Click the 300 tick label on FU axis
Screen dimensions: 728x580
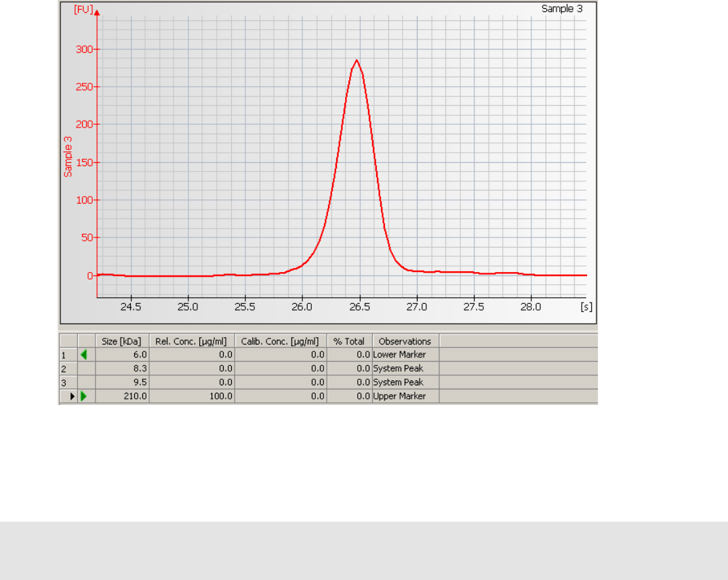pos(85,50)
